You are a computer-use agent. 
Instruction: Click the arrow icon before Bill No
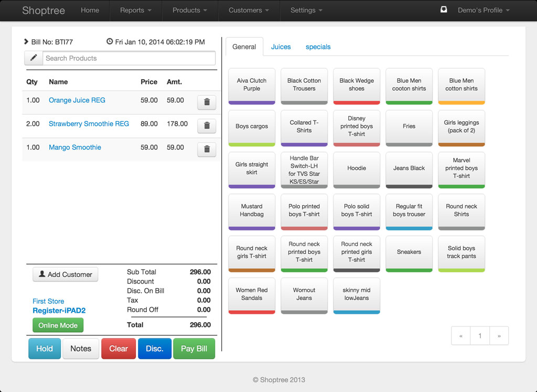(x=26, y=41)
